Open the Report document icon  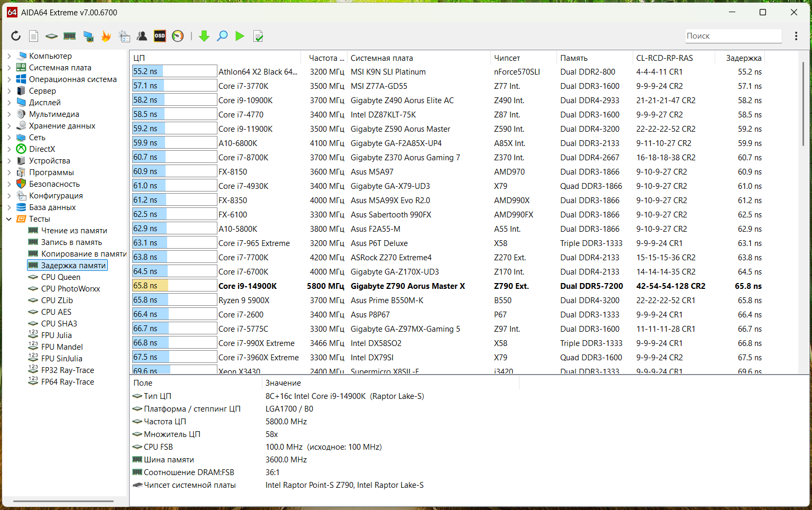33,36
